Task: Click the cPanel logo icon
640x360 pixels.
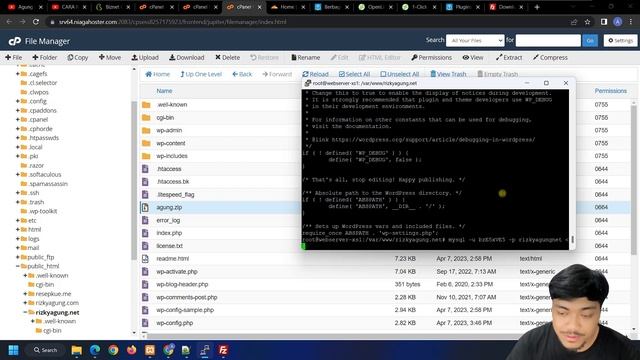Action: [x=15, y=41]
